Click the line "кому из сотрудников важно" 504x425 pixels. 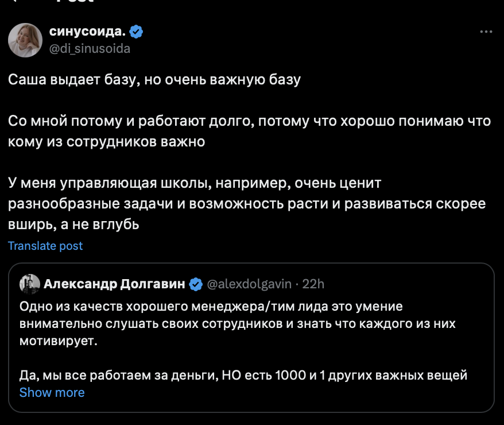tap(107, 141)
